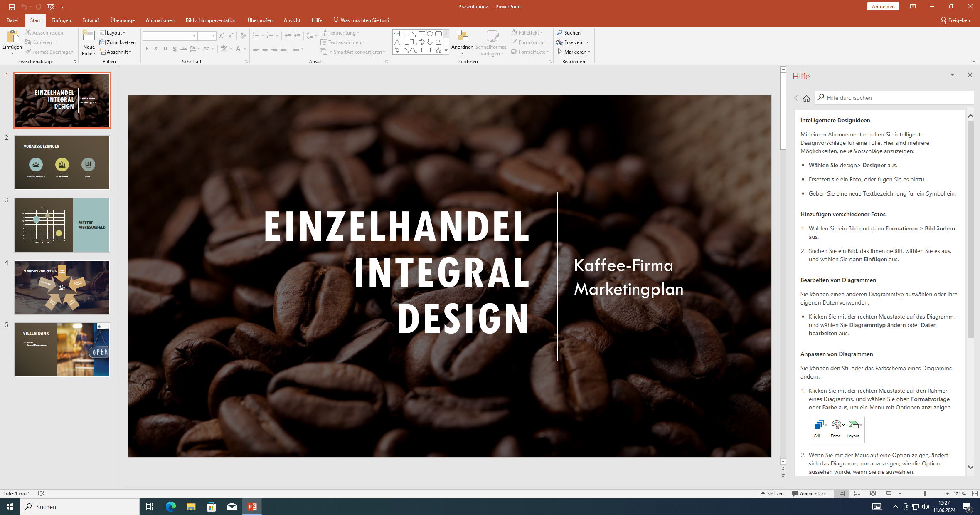Screen dimensions: 980x515
Task: Click the Einfügen paste icon
Action: 12,37
